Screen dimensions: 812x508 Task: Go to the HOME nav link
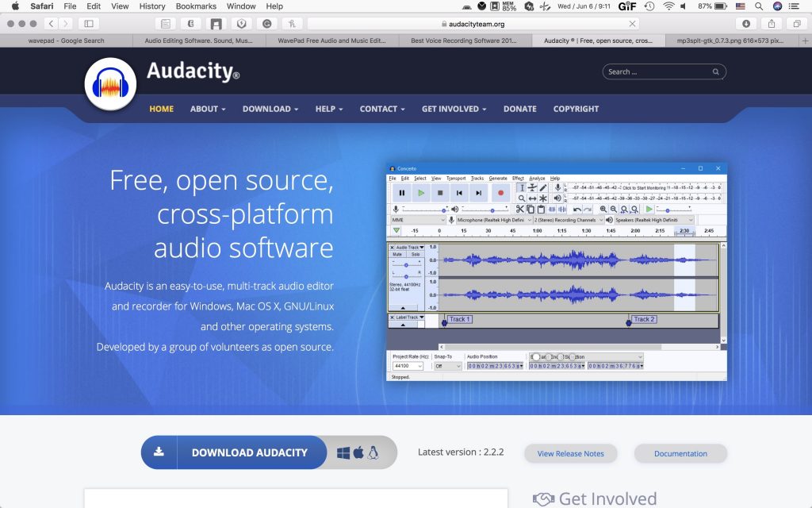click(x=162, y=109)
